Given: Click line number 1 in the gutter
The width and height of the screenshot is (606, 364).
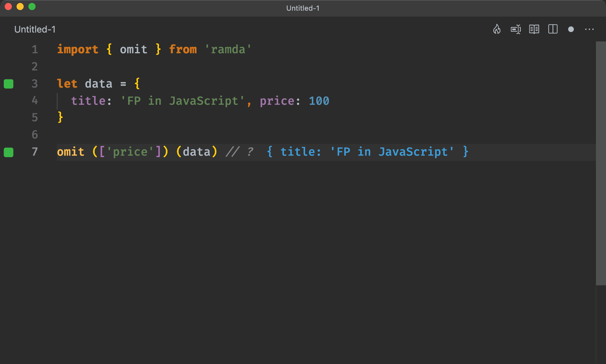Looking at the screenshot, I should tap(35, 49).
